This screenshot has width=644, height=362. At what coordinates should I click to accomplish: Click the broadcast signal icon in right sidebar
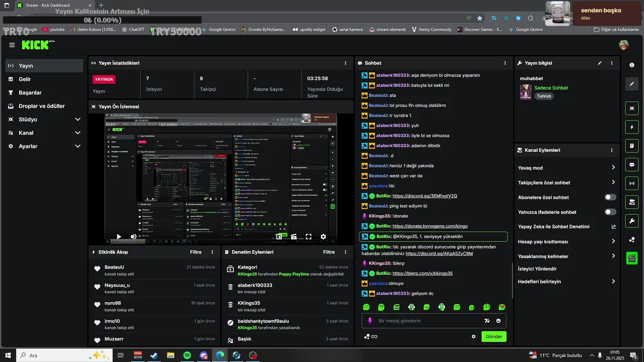coord(632,183)
